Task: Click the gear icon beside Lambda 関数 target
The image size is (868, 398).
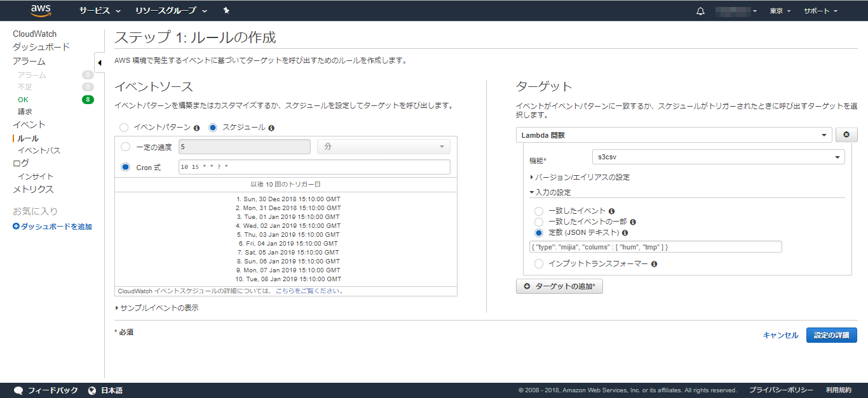Action: click(x=845, y=135)
